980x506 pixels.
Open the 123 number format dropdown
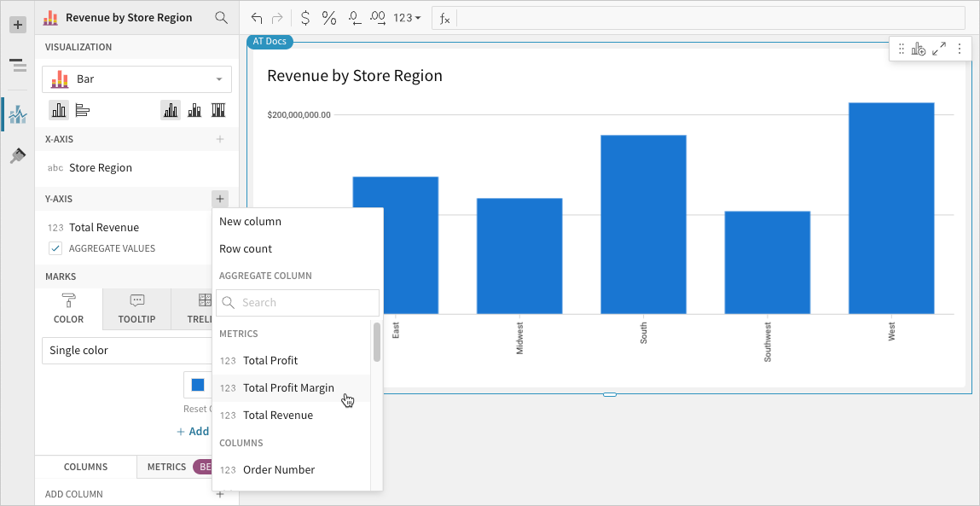(407, 18)
